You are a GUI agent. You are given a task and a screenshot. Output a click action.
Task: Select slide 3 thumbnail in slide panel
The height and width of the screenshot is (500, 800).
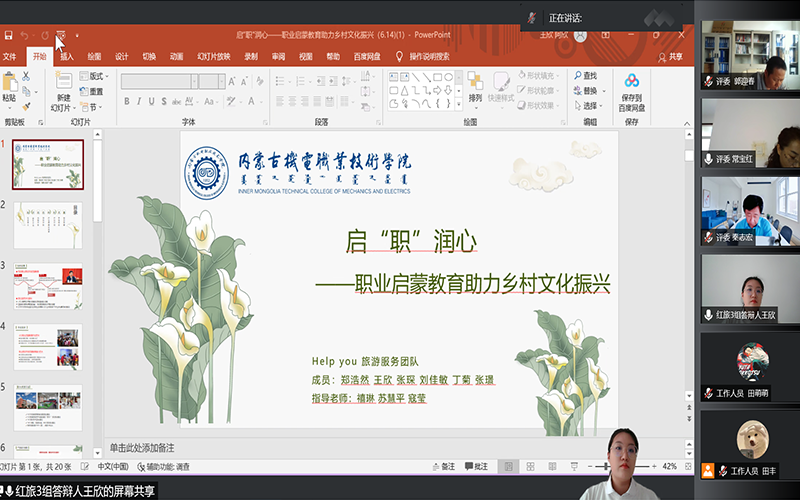[x=47, y=286]
